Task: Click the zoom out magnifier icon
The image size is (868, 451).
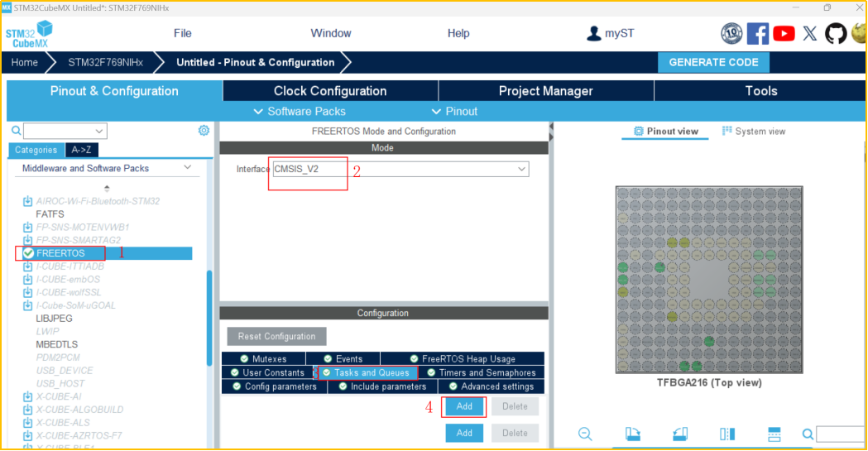Action: (585, 434)
